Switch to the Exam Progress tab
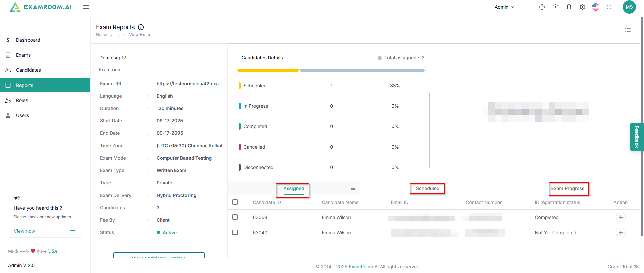Screen dimensions: 644x273 (568, 188)
